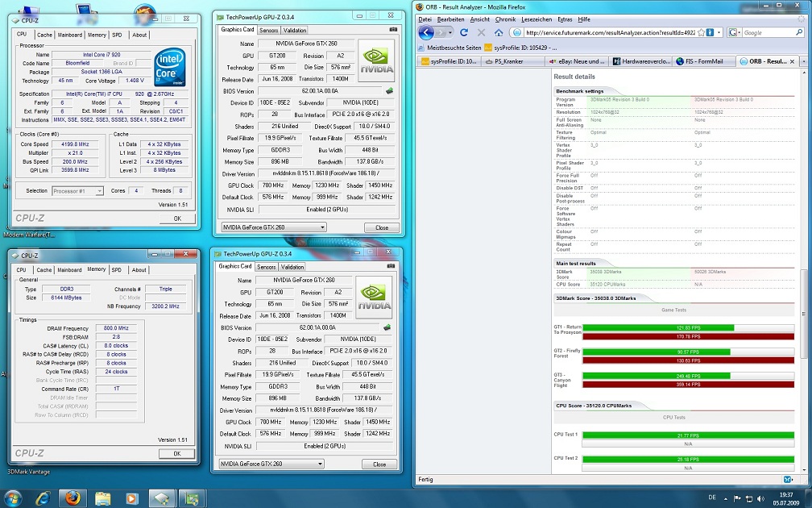Click Close in the top GPU-Z window
The height and width of the screenshot is (508, 812).
click(x=382, y=227)
